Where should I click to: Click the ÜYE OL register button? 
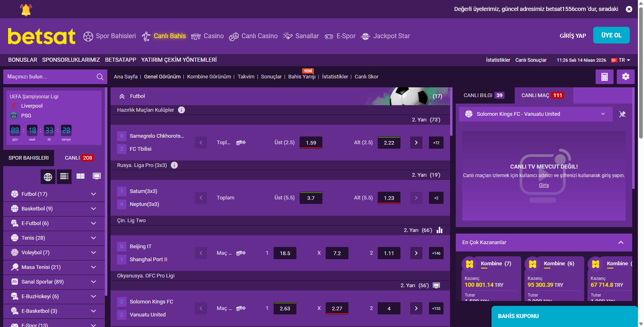pyautogui.click(x=611, y=35)
